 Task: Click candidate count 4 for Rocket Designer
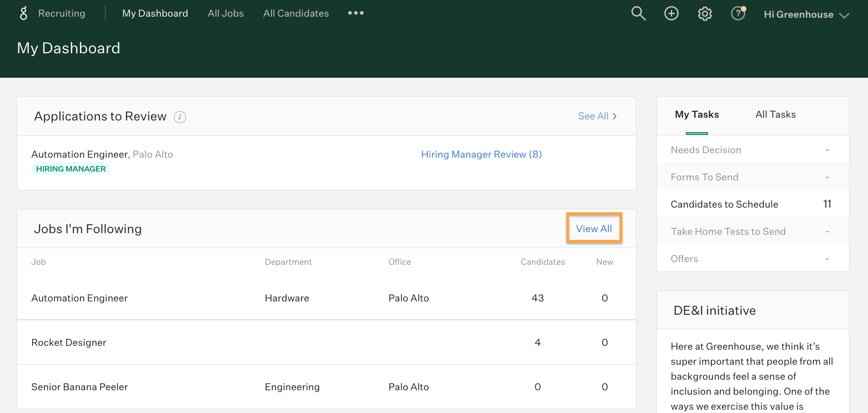click(538, 343)
